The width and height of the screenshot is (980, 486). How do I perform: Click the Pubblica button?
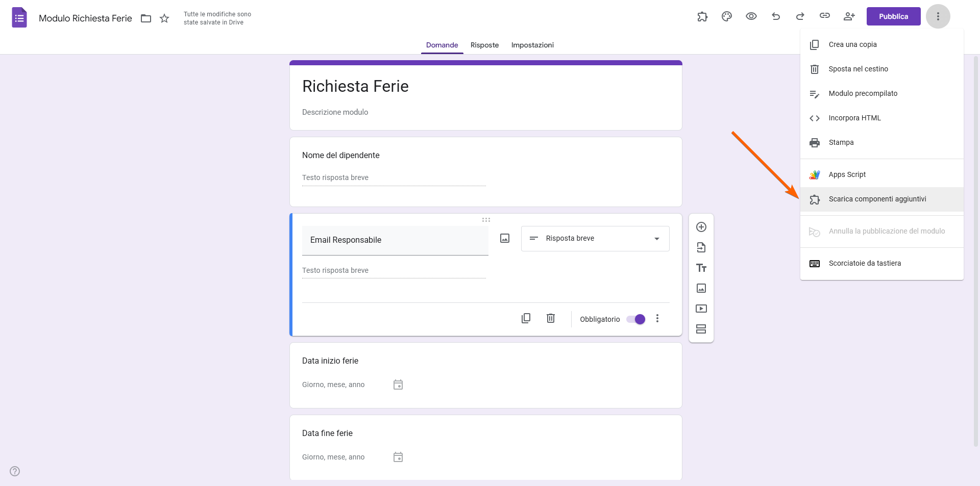pos(893,16)
